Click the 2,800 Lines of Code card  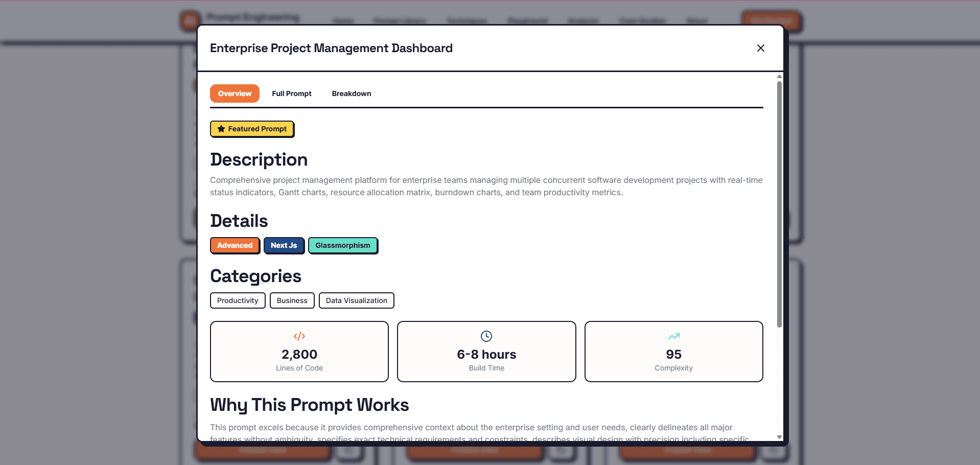[299, 352]
